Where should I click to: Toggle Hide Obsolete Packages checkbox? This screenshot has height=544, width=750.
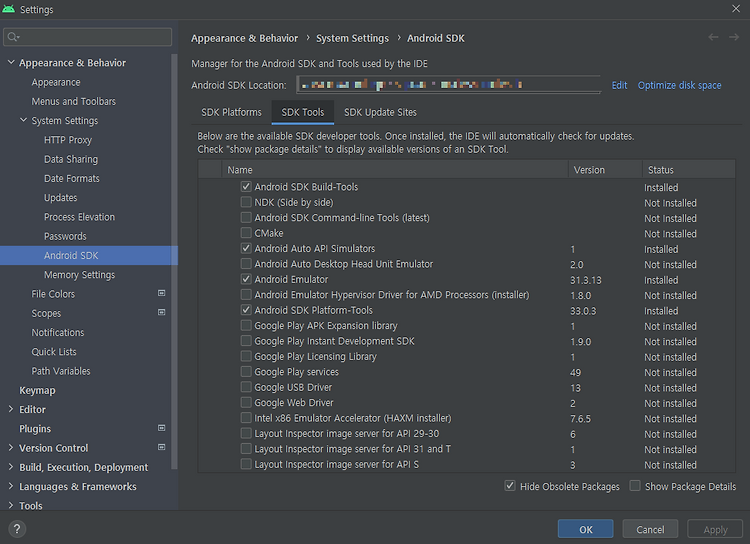510,486
